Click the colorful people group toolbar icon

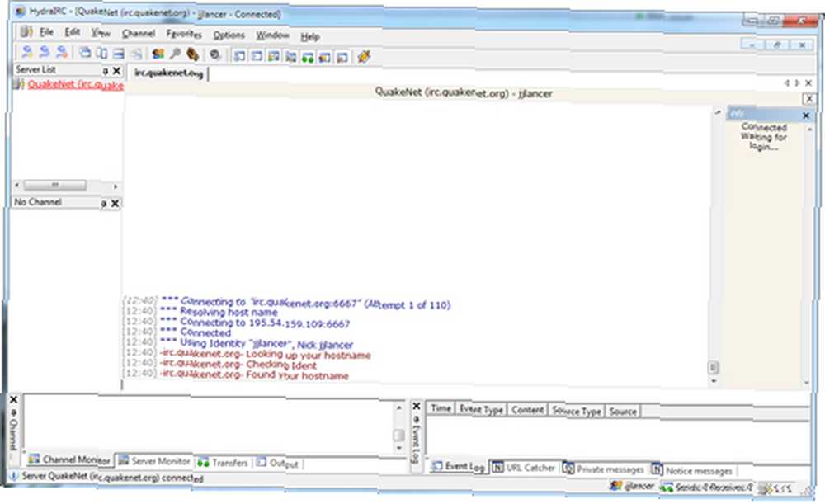point(158,54)
